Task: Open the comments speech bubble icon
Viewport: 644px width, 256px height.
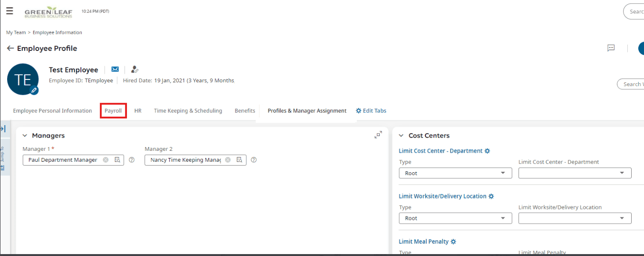Action: 611,48
